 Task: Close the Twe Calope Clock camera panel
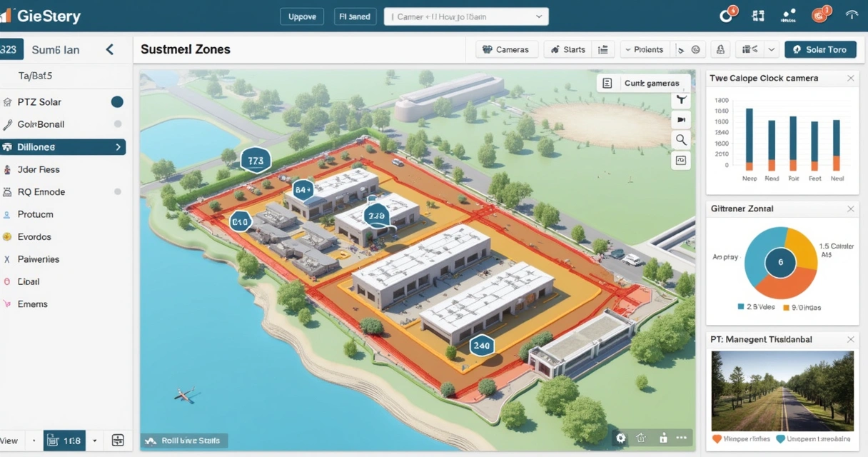point(851,79)
